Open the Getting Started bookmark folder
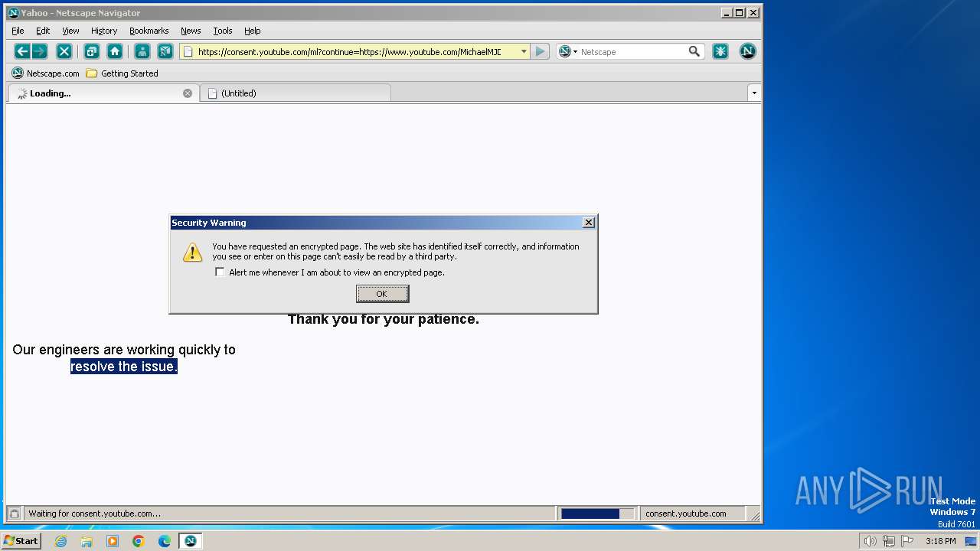The width and height of the screenshot is (980, 551). [122, 73]
